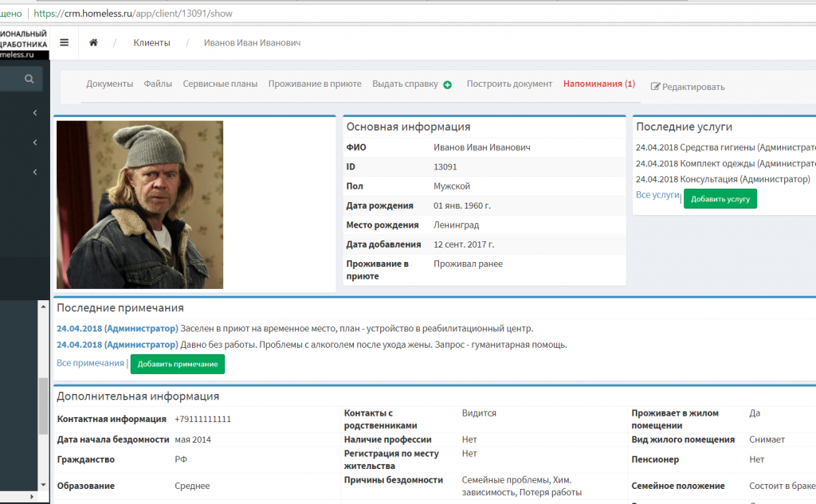Open the Документы tab

[110, 82]
